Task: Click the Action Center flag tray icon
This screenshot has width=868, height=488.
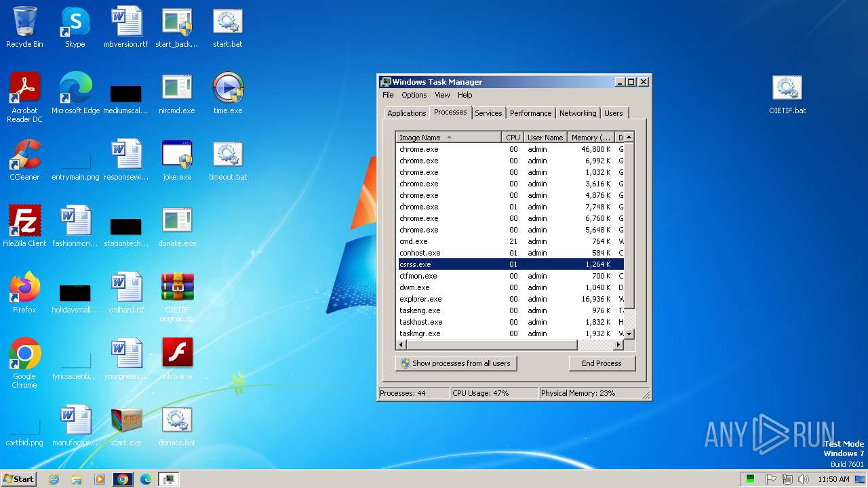Action: pyautogui.click(x=771, y=479)
